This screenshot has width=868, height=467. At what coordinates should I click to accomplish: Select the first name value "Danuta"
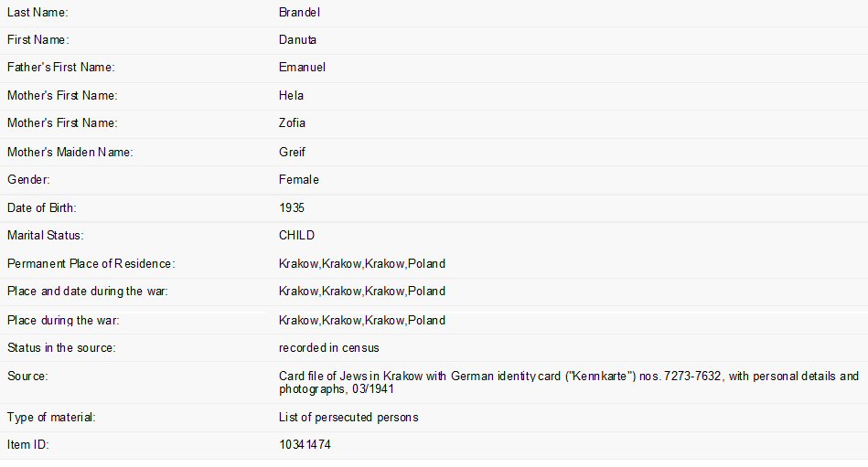click(298, 40)
